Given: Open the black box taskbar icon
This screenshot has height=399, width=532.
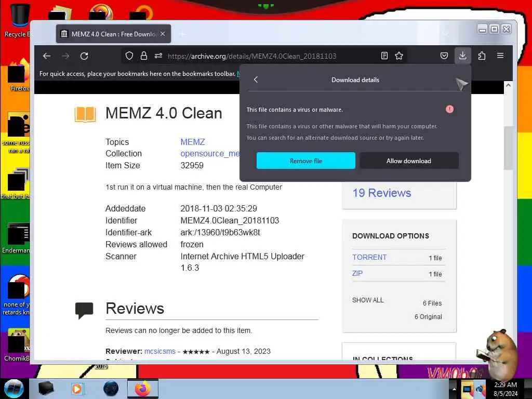Looking at the screenshot, I should point(46,389).
